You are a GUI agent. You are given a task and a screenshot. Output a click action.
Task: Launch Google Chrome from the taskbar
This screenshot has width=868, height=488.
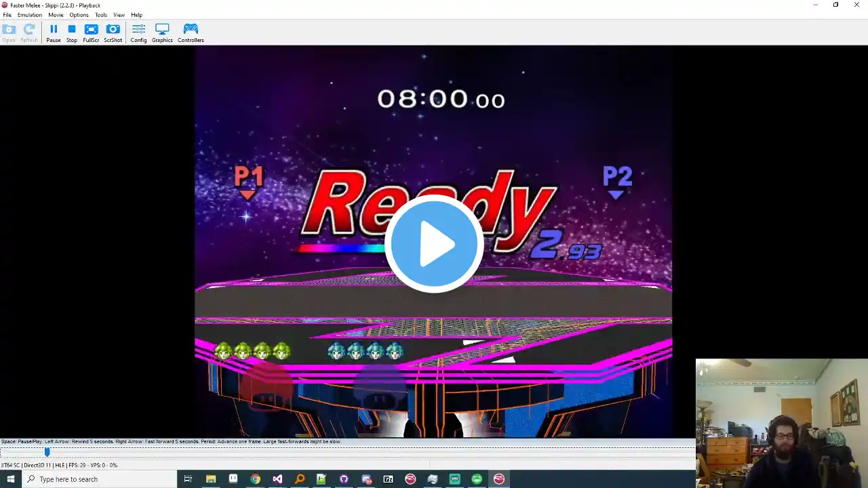[255, 479]
